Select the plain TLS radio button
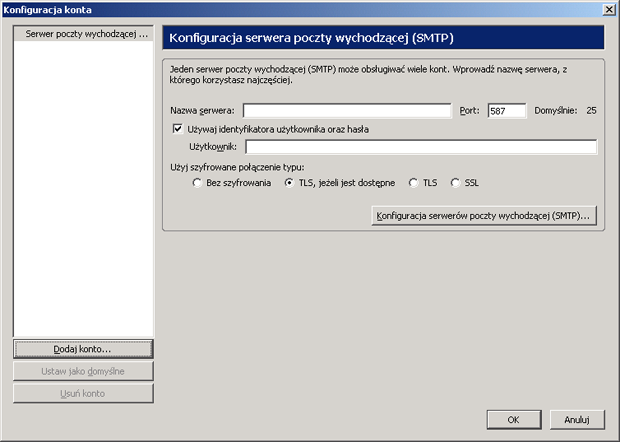The width and height of the screenshot is (620, 442). [414, 183]
